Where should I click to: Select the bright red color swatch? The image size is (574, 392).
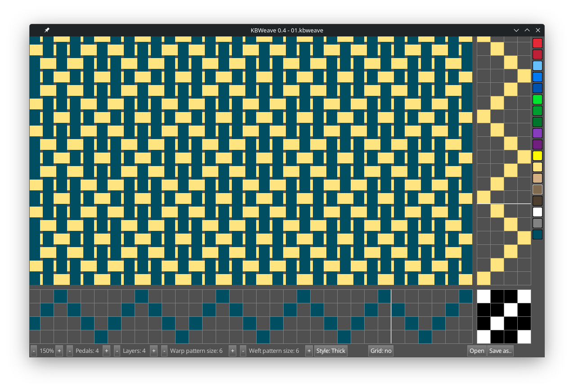(538, 43)
